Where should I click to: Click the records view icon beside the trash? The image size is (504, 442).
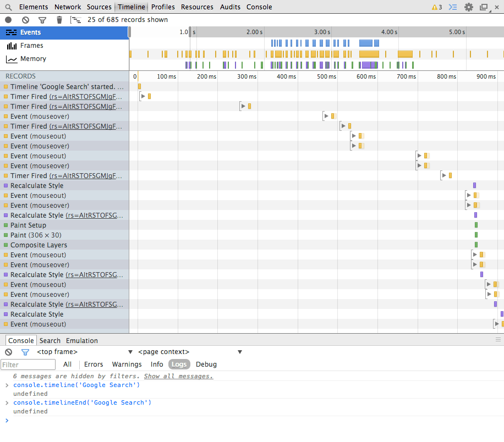click(76, 19)
